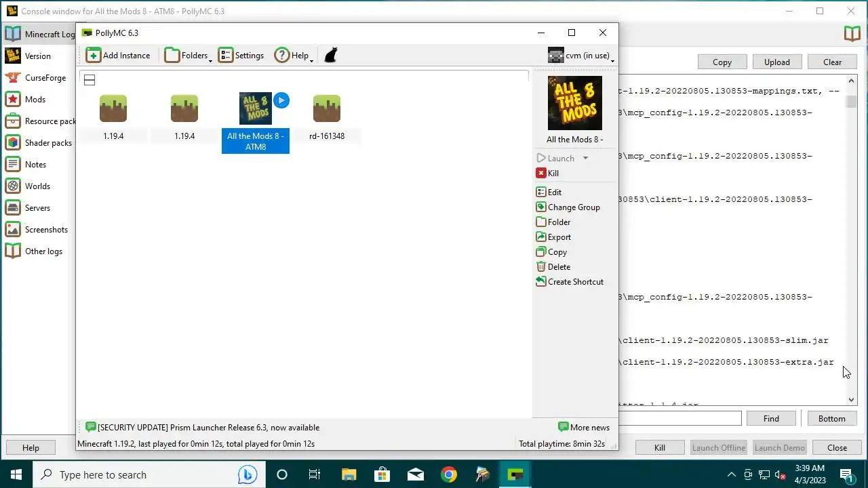
Task: Open the Prism Launcher security update news
Action: (x=202, y=428)
